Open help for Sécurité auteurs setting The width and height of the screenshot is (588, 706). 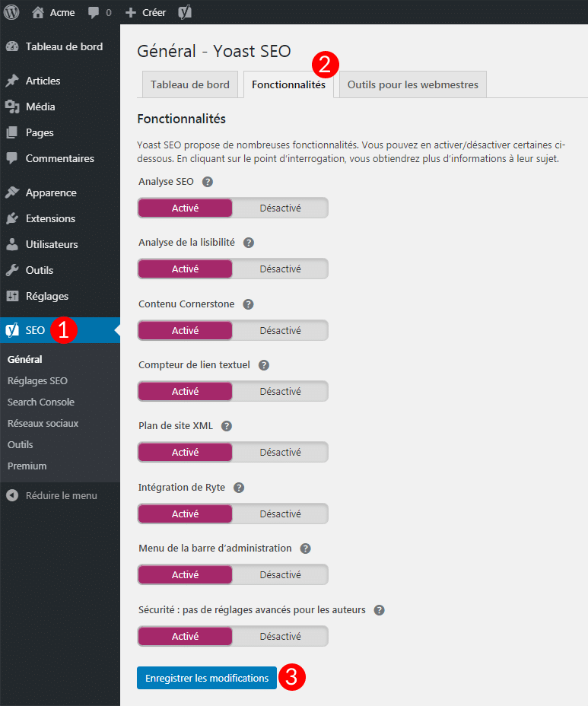[379, 610]
